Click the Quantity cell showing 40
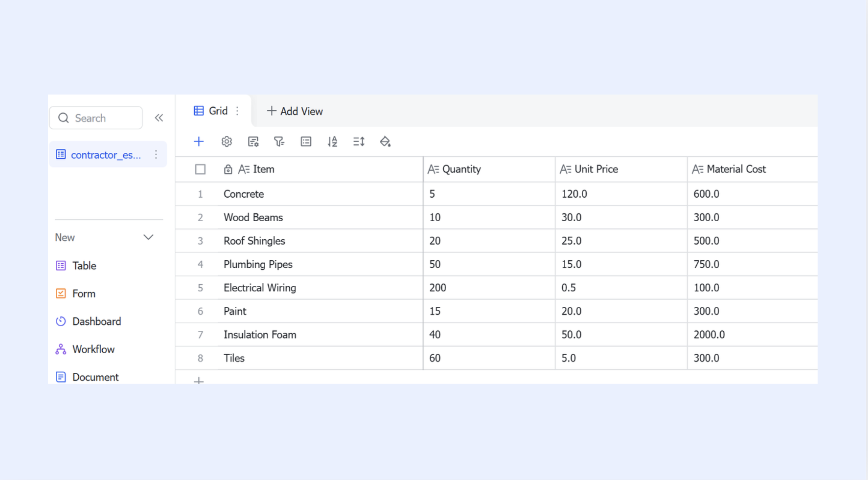The height and width of the screenshot is (480, 868). 489,335
